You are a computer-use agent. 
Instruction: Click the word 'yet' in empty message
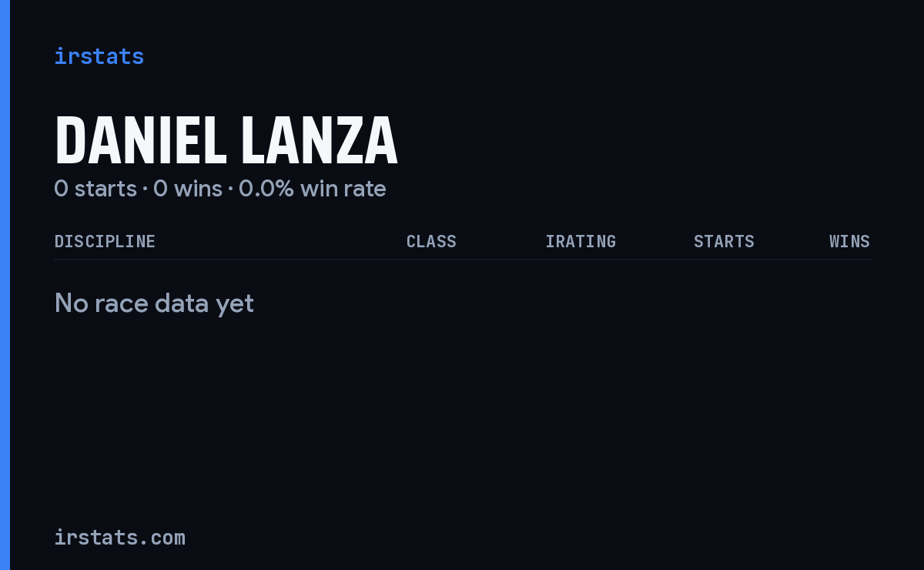coord(235,305)
